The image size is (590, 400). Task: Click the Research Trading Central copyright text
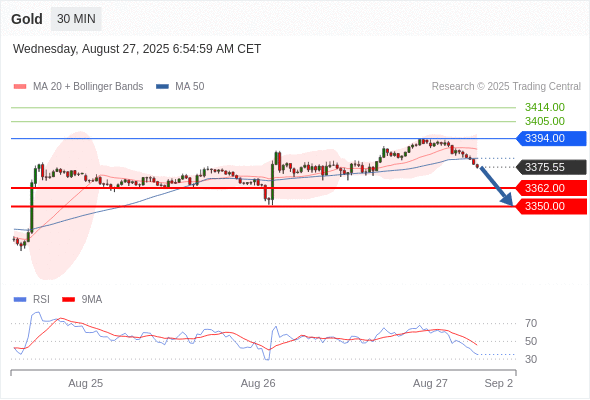[506, 87]
